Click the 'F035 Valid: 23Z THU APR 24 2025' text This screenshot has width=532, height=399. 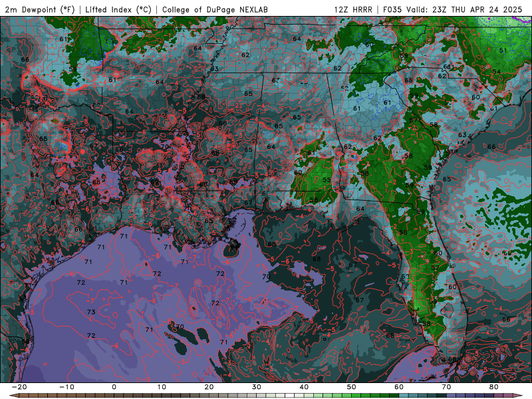pyautogui.click(x=453, y=9)
